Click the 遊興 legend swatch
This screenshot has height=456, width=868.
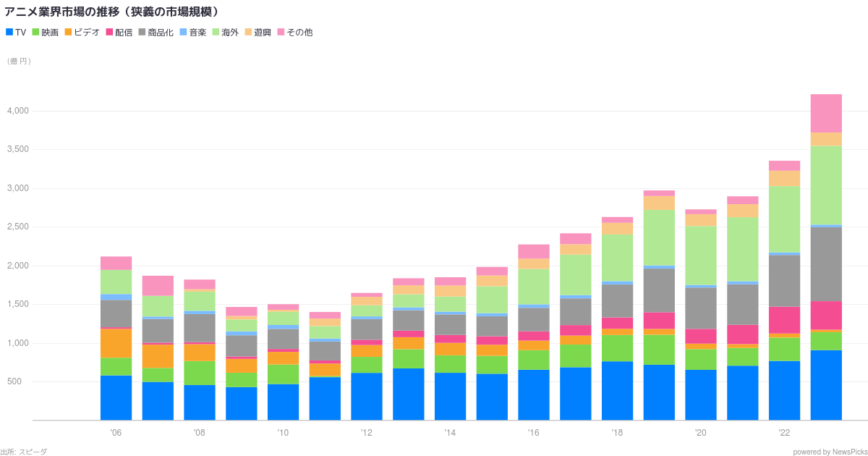tap(247, 33)
